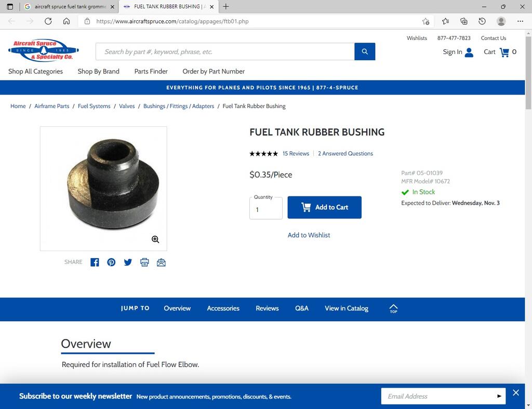The width and height of the screenshot is (532, 409).
Task: Close the newsletter subscription banner
Action: [x=516, y=393]
